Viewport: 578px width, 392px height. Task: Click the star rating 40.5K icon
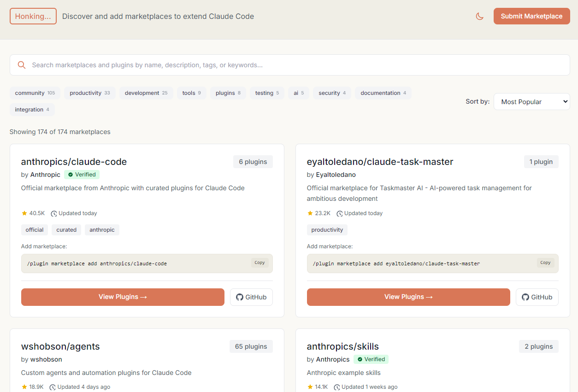[24, 213]
